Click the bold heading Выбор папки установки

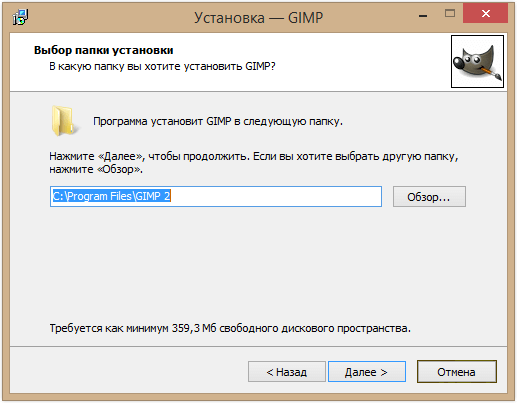(x=104, y=50)
